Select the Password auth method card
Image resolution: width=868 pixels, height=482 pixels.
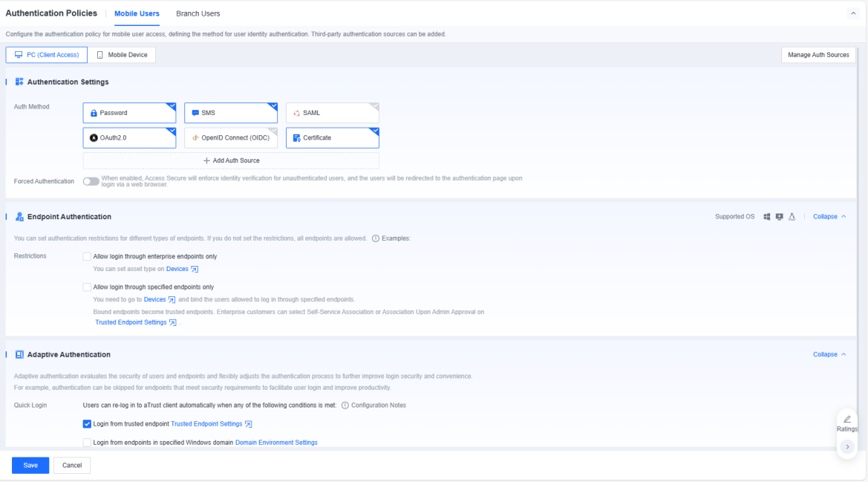tap(129, 113)
